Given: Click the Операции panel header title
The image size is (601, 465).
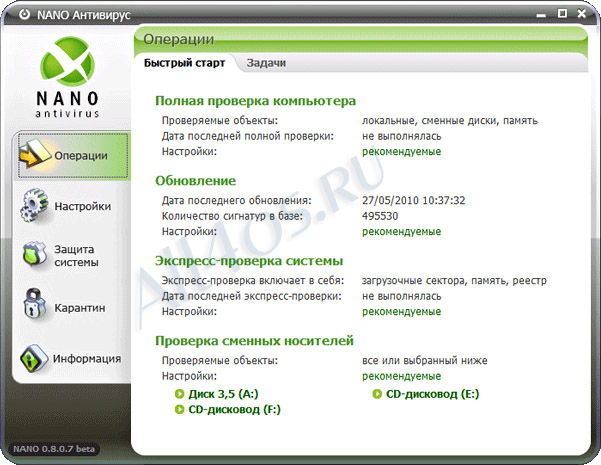Looking at the screenshot, I should point(179,39).
